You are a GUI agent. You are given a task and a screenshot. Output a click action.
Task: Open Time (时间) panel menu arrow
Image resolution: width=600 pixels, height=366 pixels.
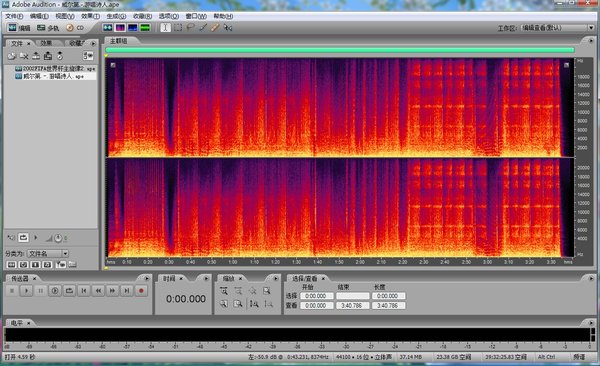(206, 278)
